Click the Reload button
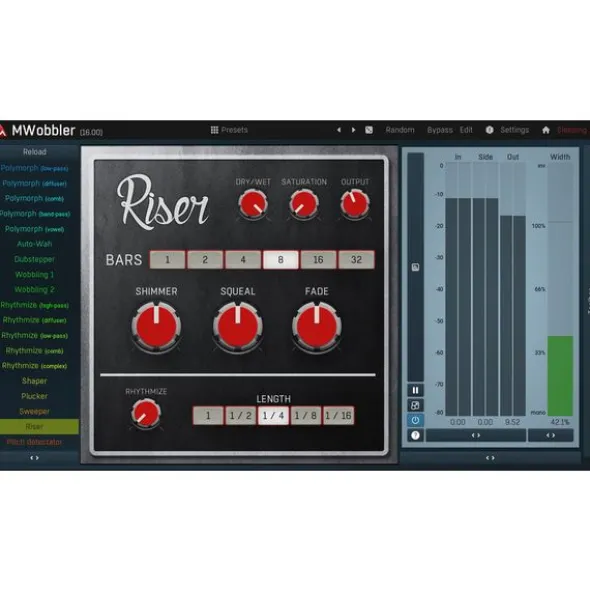 [35, 152]
